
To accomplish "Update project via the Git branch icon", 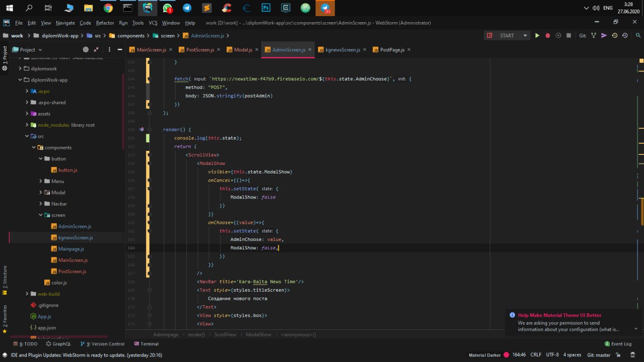I will pos(594,36).
